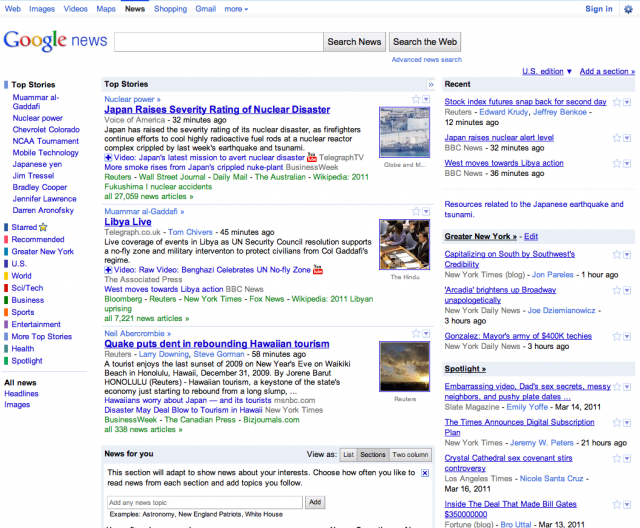The width and height of the screenshot is (640, 528).
Task: Select the Business section in sidebar
Action: [27, 300]
